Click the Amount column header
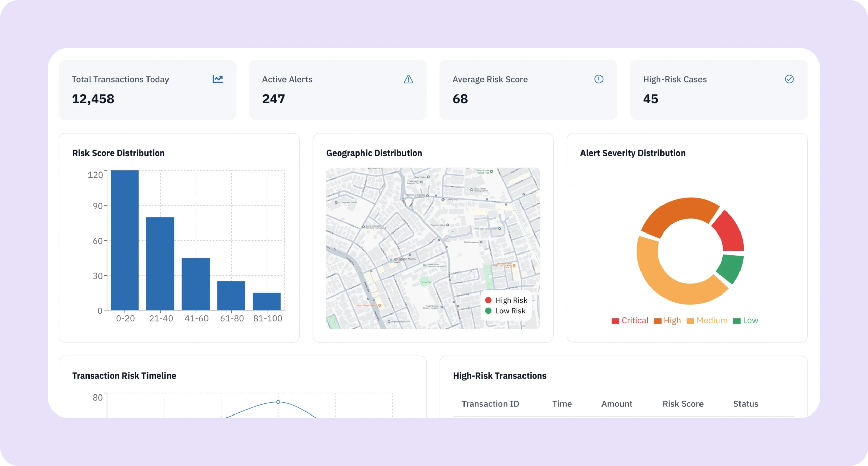 coord(616,404)
